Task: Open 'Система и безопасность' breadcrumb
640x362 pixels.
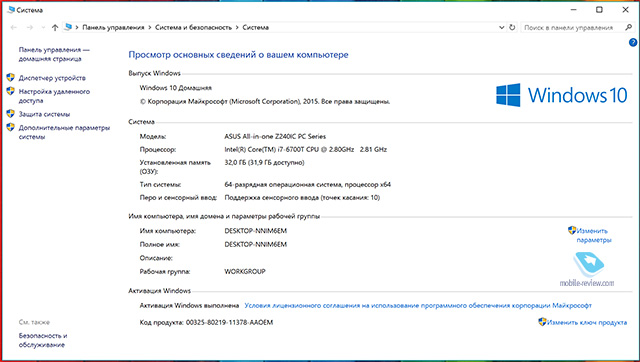Action: click(193, 27)
